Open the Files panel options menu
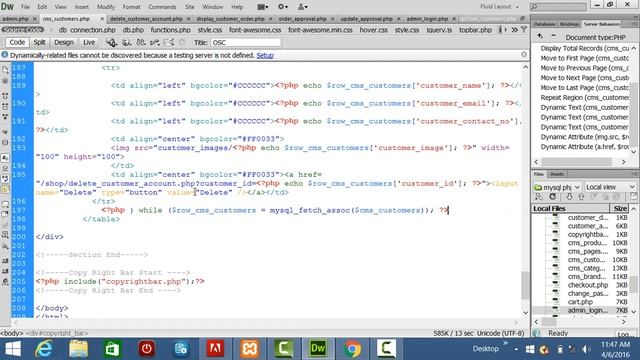 click(x=635, y=174)
